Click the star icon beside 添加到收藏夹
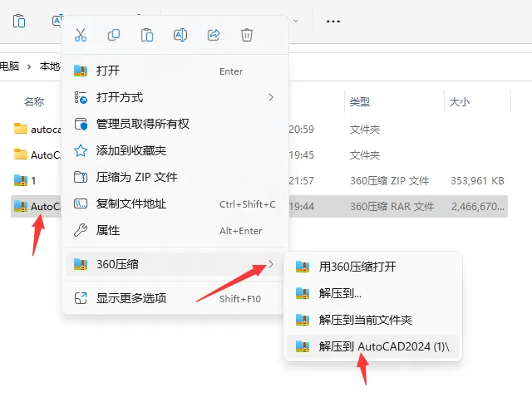This screenshot has height=397, width=532. click(81, 150)
